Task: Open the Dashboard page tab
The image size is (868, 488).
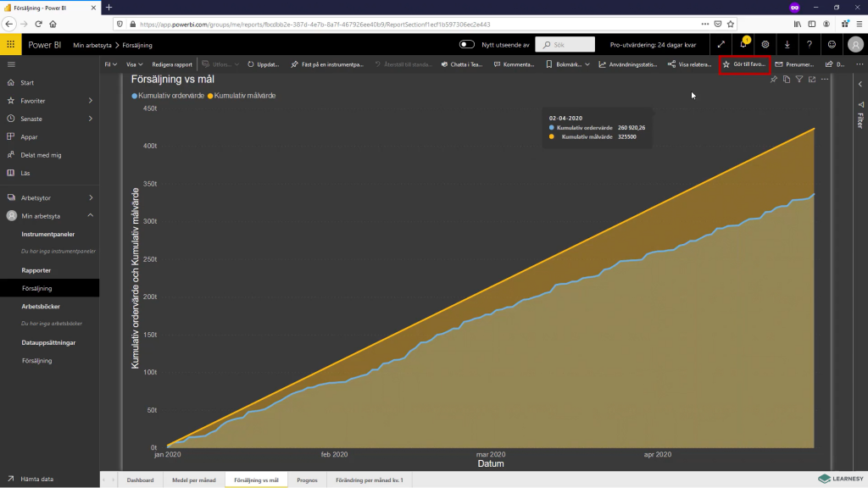Action: [140, 480]
